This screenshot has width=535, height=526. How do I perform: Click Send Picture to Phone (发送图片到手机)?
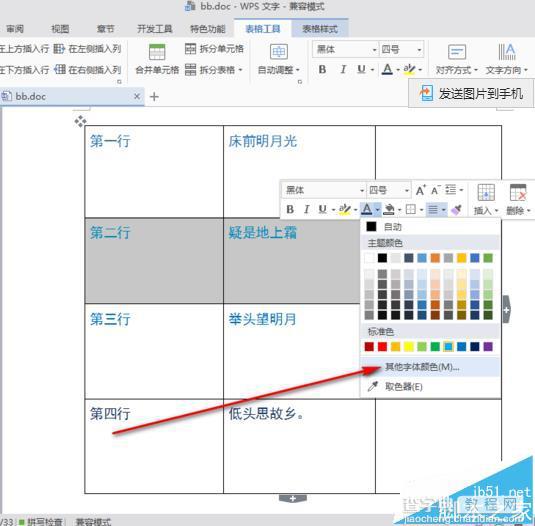pyautogui.click(x=471, y=93)
